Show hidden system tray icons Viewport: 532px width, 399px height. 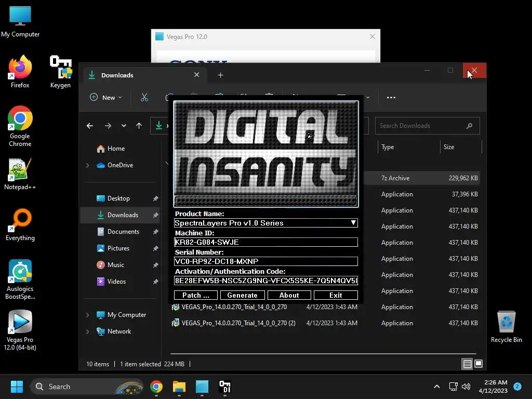[x=437, y=387]
